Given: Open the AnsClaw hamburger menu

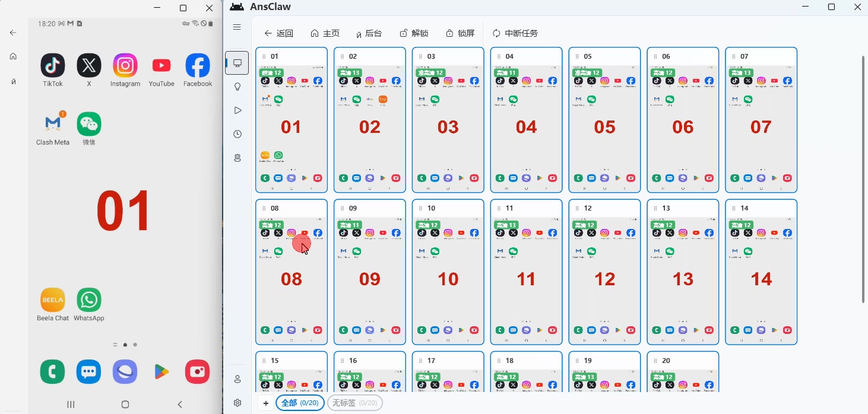Looking at the screenshot, I should click(237, 27).
